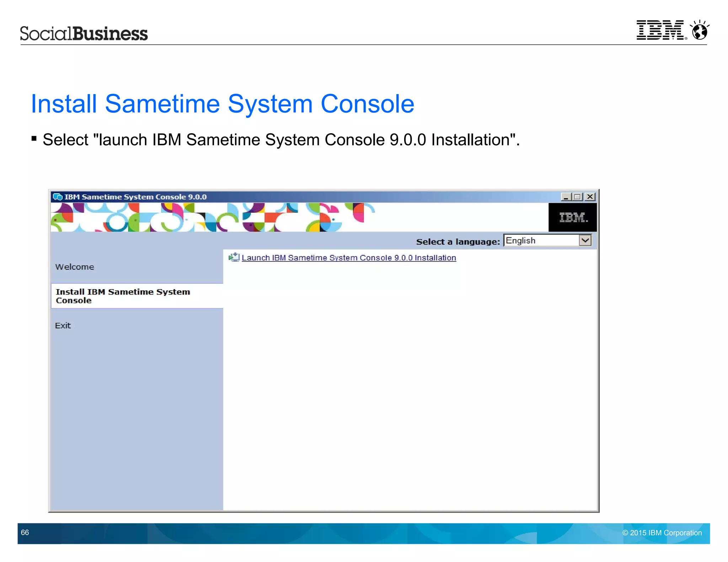Click the 'Install Sametime System Console' heading
728x562 pixels.
click(x=223, y=104)
